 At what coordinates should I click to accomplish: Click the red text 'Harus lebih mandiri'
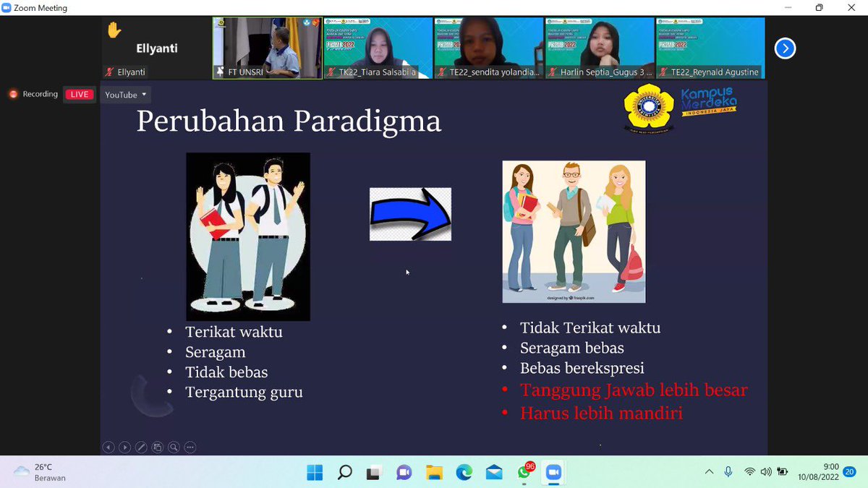pyautogui.click(x=601, y=414)
